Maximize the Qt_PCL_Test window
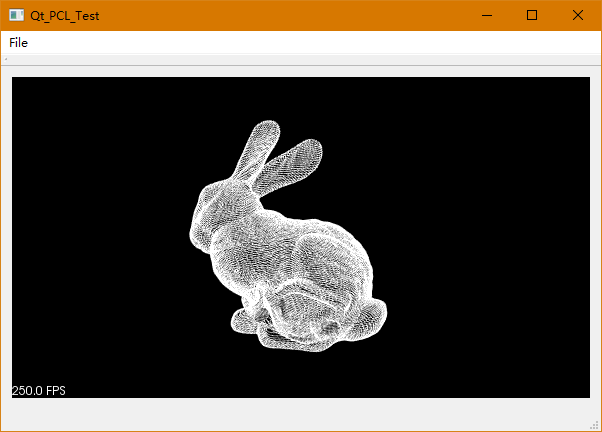The height and width of the screenshot is (432, 602). 532,15
